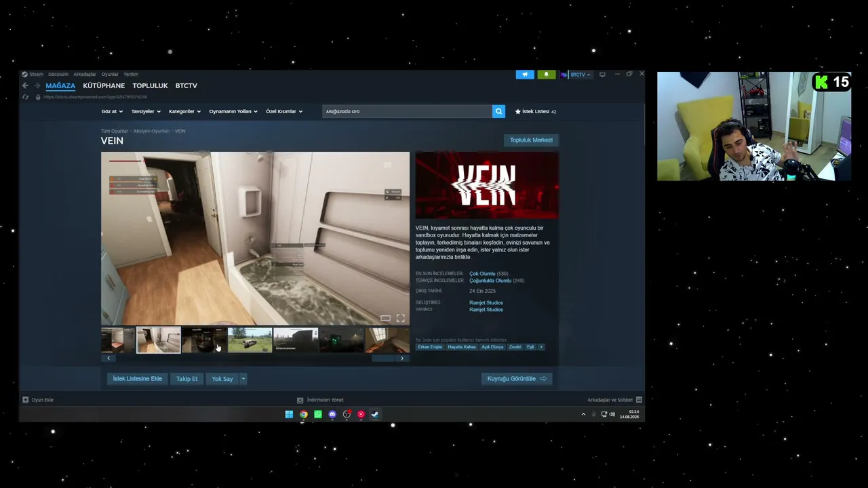Open Discord from the taskbar

(x=332, y=414)
